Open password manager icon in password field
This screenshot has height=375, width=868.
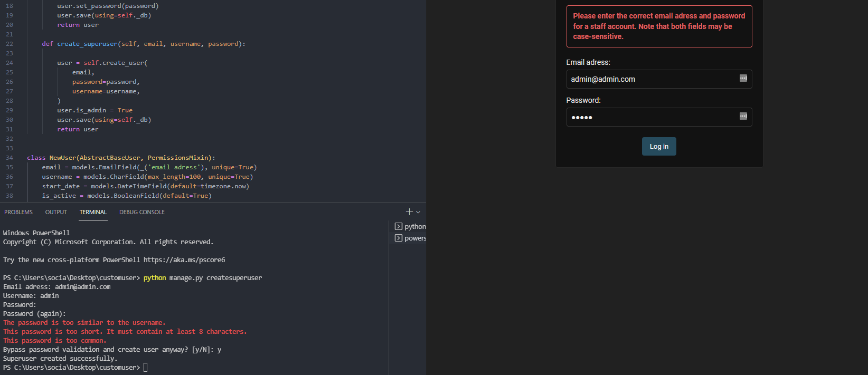(x=743, y=116)
